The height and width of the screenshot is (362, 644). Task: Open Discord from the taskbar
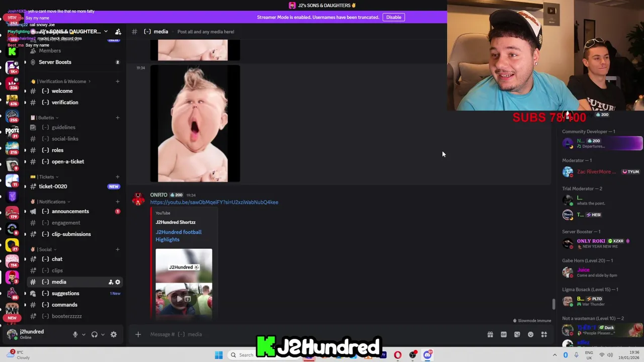coord(427,355)
